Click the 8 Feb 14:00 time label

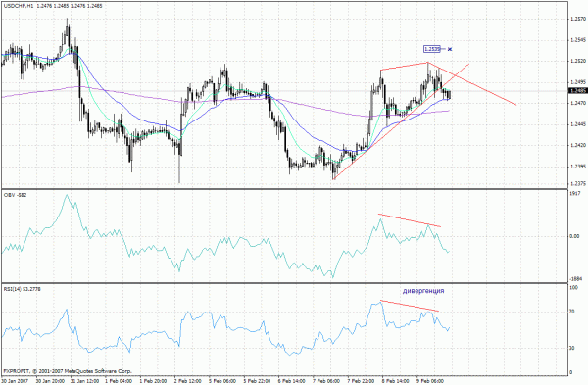click(395, 381)
